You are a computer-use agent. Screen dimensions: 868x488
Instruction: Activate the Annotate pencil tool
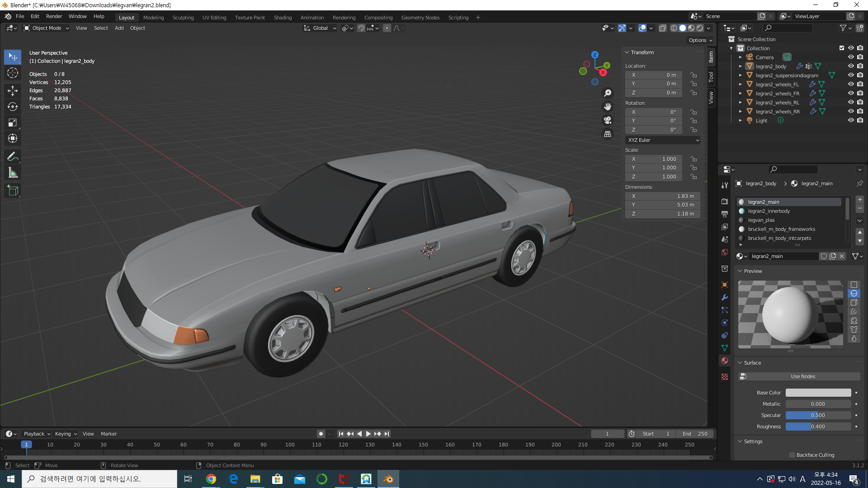pos(13,157)
